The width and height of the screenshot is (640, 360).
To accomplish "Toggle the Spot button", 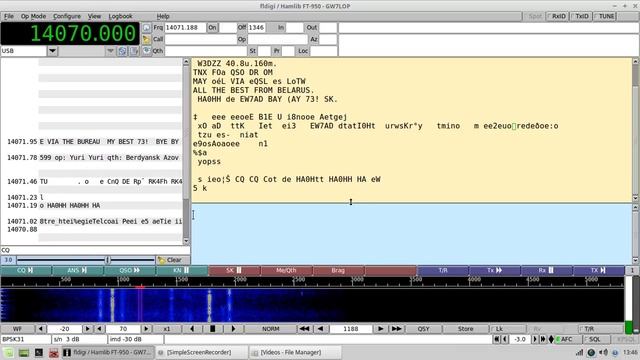I will 533,16.
